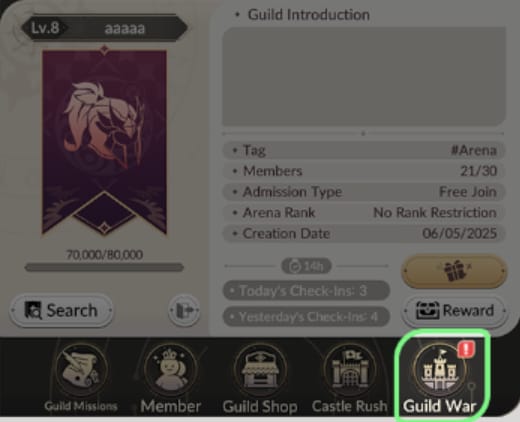Click Yesterday's Check-Ins counter
This screenshot has height=422, width=520.
306,316
